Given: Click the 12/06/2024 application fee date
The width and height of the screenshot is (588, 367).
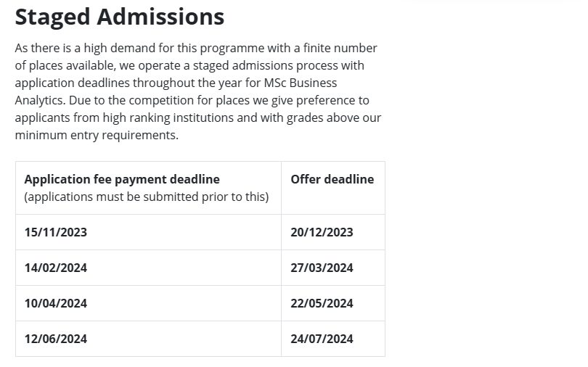Looking at the screenshot, I should (55, 339).
